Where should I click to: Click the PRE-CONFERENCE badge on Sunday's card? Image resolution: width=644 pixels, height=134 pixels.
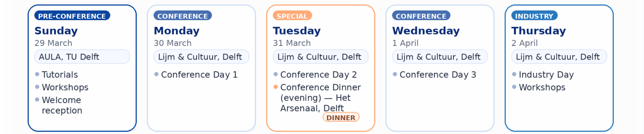pyautogui.click(x=72, y=16)
